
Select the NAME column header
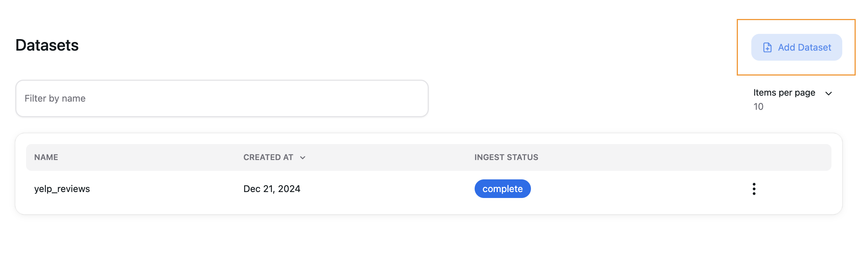tap(45, 157)
